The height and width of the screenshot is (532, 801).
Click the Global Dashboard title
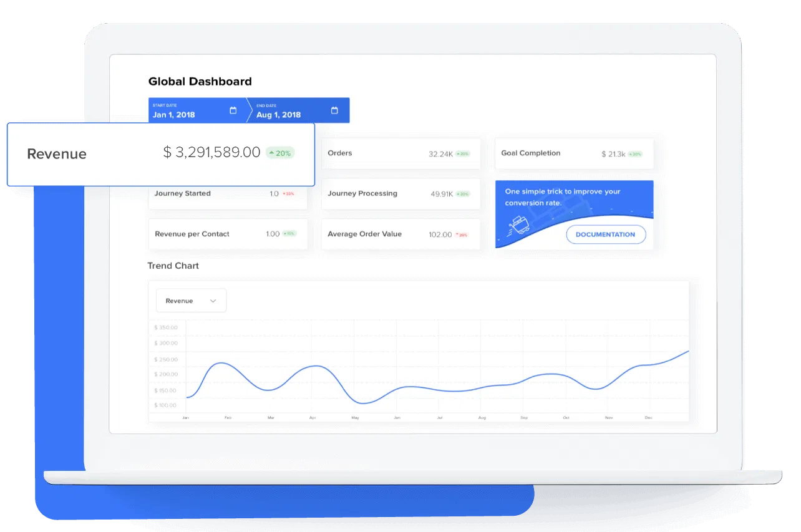tap(200, 82)
